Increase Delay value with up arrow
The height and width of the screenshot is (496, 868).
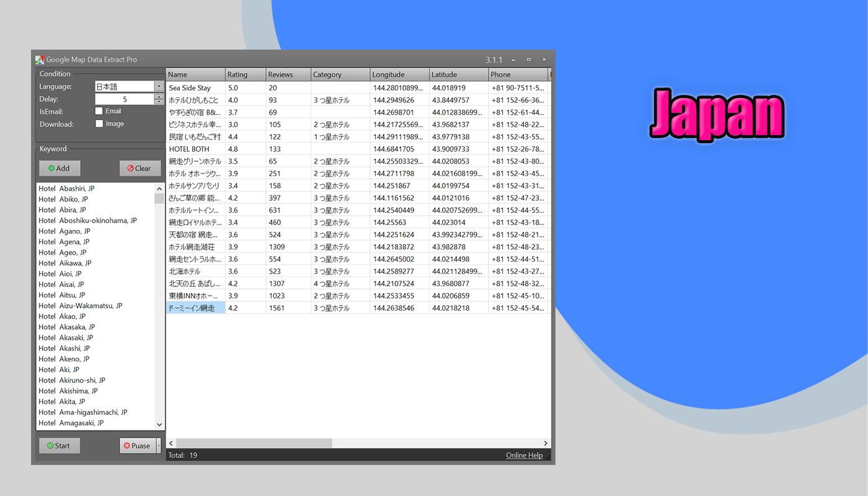tap(159, 96)
